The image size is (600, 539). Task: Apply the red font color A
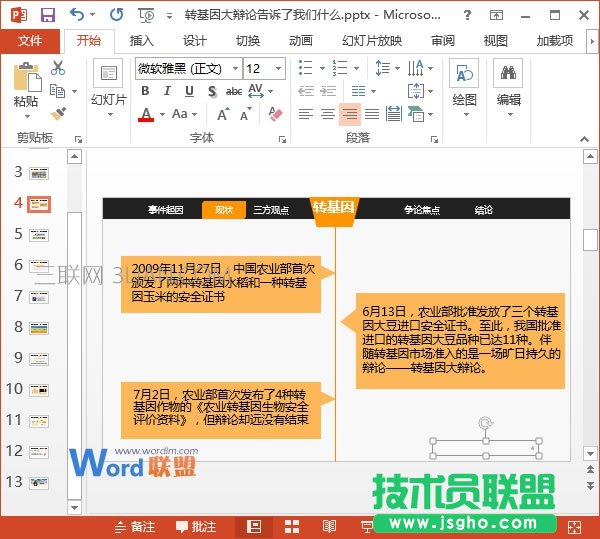(x=146, y=114)
